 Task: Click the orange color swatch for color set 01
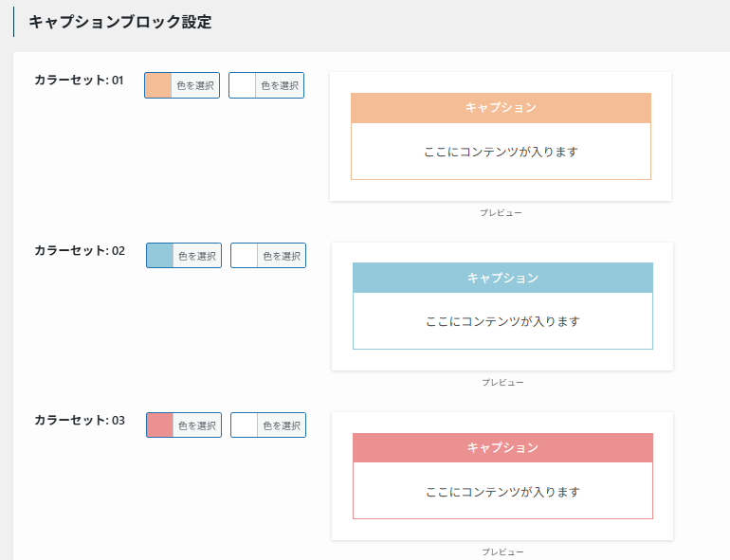pyautogui.click(x=158, y=85)
